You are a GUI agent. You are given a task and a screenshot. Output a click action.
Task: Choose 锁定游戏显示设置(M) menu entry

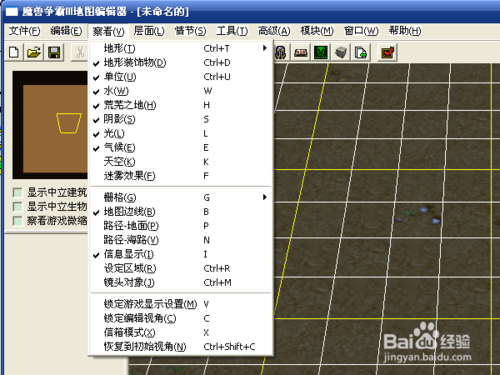[x=181, y=304]
